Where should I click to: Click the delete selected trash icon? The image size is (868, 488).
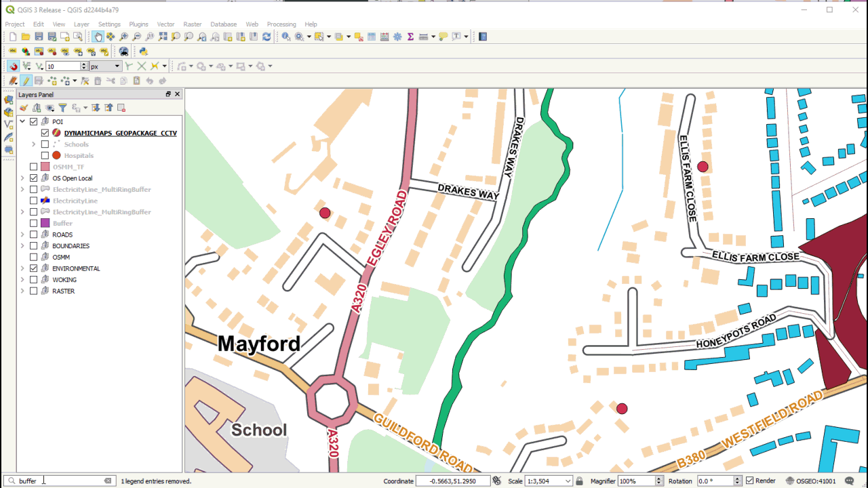(x=98, y=81)
